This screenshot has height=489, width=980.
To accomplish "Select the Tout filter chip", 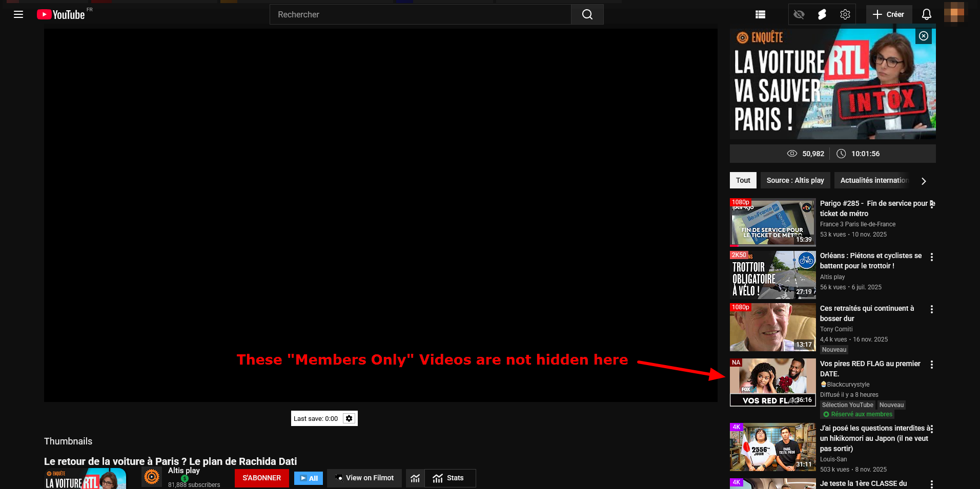I will (743, 180).
